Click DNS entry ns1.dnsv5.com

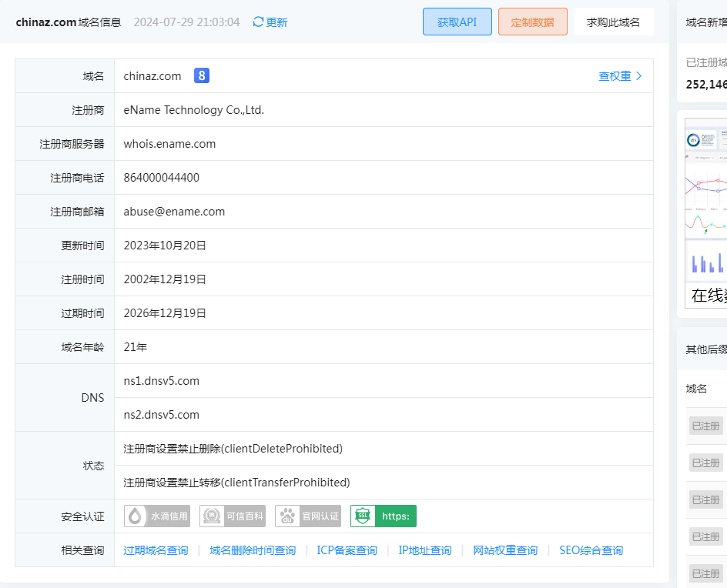(x=162, y=381)
